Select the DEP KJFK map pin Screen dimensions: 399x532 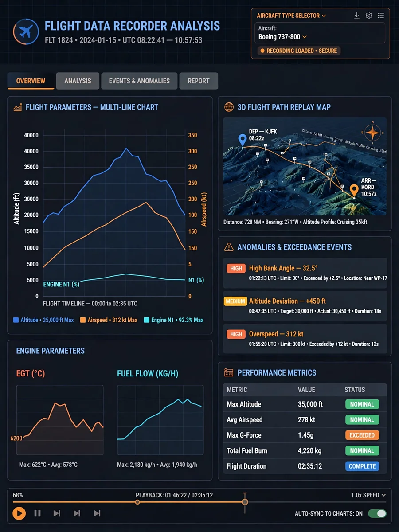(242, 140)
